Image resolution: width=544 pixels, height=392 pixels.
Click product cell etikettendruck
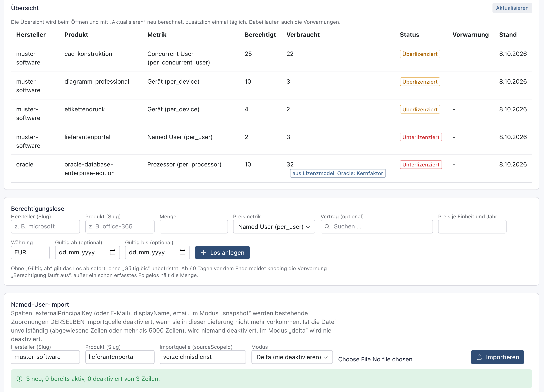coord(84,109)
